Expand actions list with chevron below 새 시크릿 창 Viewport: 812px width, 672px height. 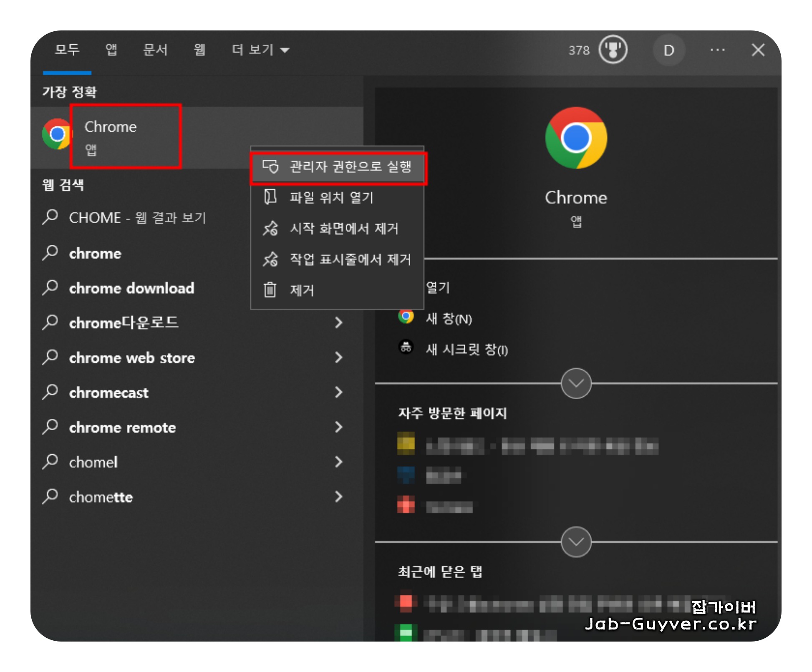(576, 383)
